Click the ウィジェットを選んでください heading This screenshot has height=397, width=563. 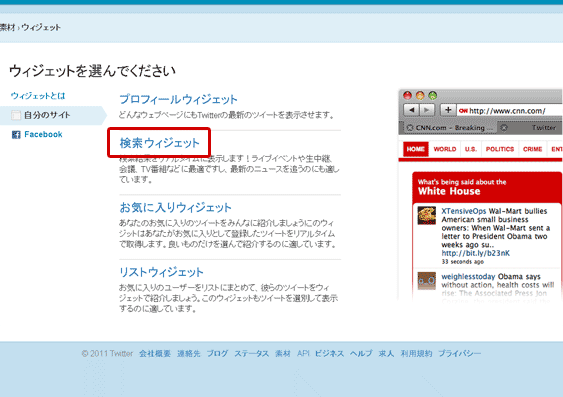click(92, 71)
